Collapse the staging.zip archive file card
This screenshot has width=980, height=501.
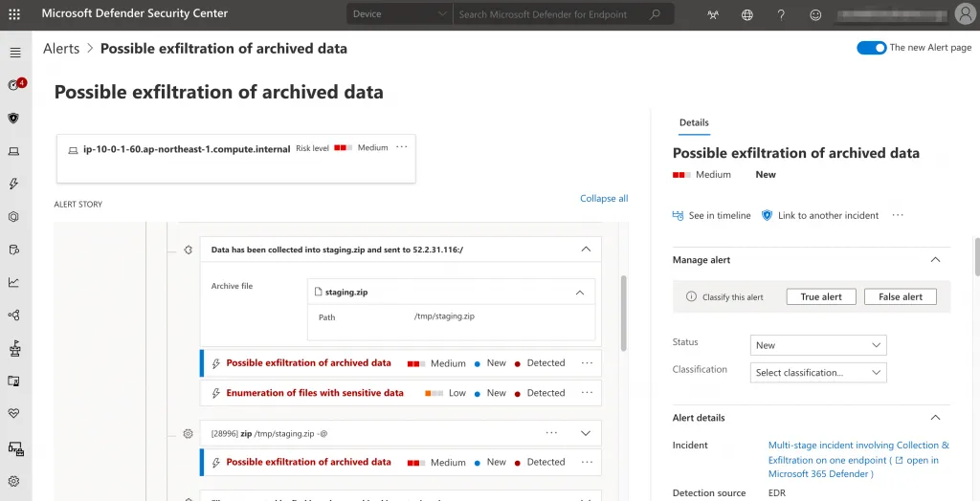[x=579, y=293]
